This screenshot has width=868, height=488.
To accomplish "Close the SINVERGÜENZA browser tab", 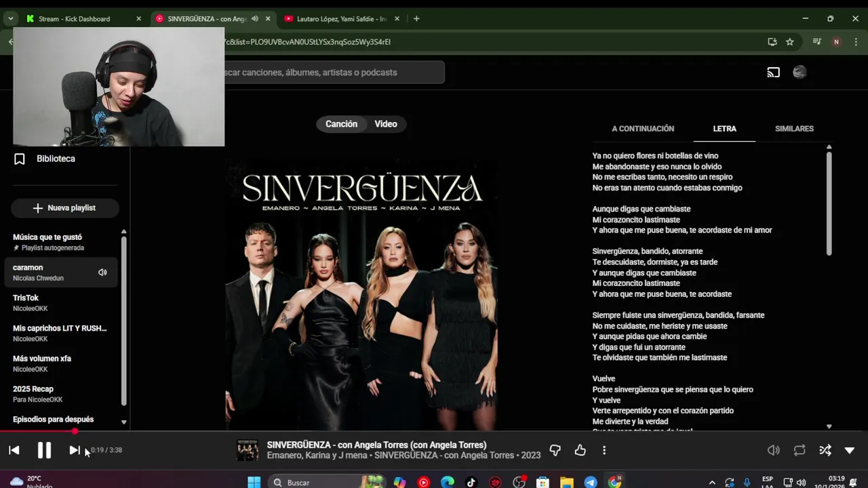I will [x=268, y=19].
